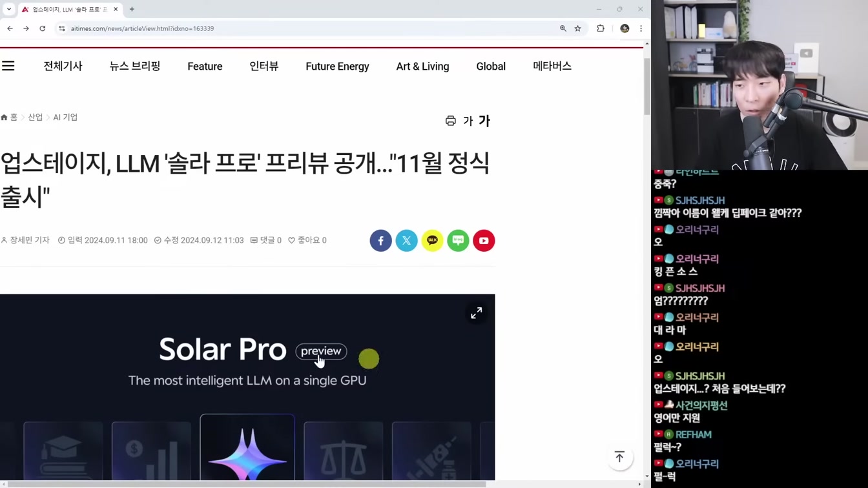Close the 업스테이지 article tab
The height and width of the screenshot is (488, 868).
pyautogui.click(x=116, y=9)
